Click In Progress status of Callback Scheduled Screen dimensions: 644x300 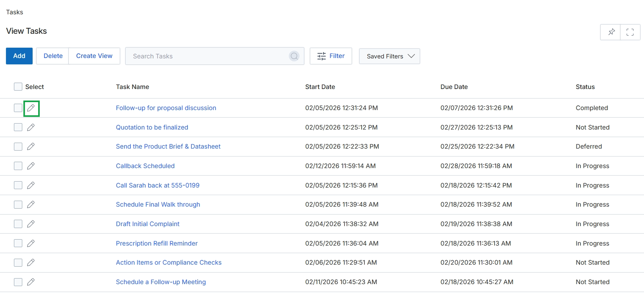(592, 166)
